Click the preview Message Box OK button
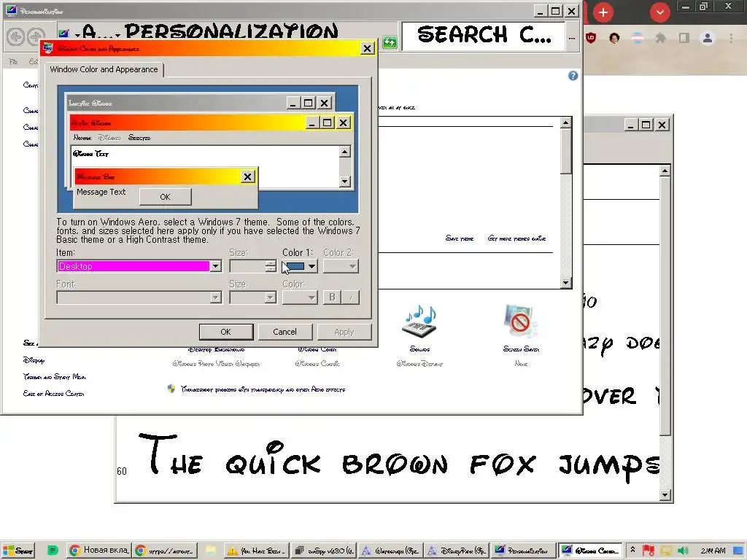Screen dimensions: 747x560 tap(166, 197)
